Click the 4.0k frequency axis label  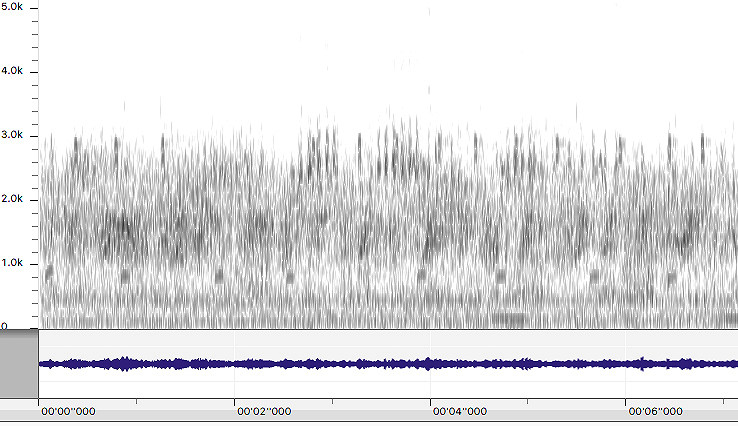(17, 71)
